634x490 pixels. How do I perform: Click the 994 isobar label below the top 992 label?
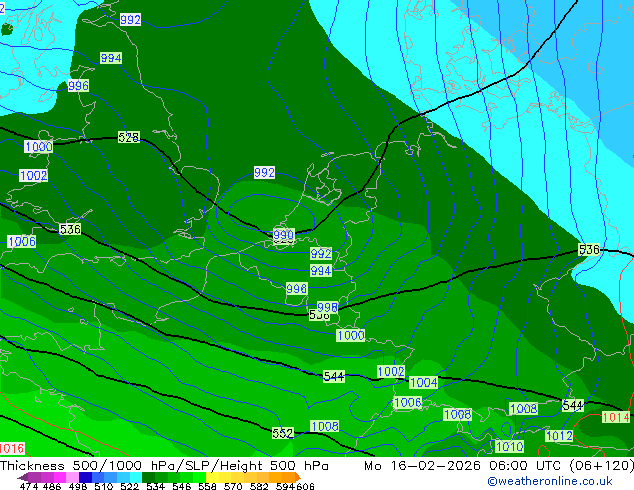(x=111, y=58)
